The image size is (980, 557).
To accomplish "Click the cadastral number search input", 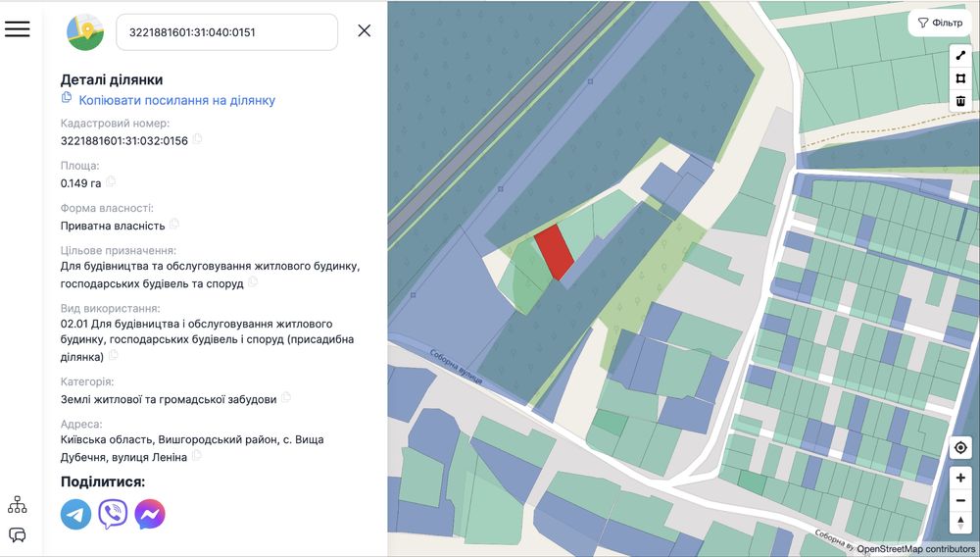I will click(x=225, y=31).
